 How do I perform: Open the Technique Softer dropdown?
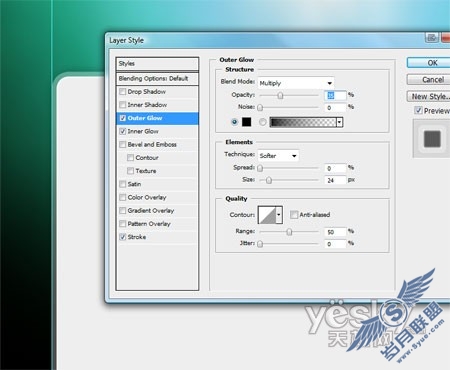(278, 156)
